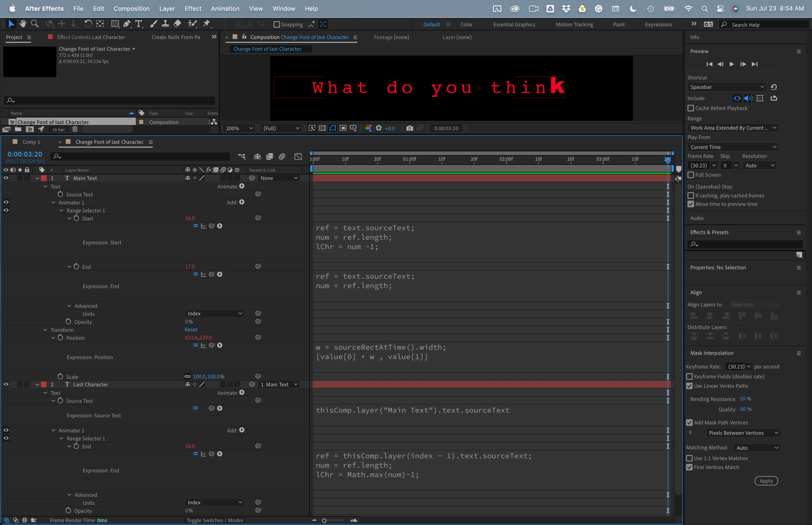Select the Horizontal Type tool

[x=138, y=24]
